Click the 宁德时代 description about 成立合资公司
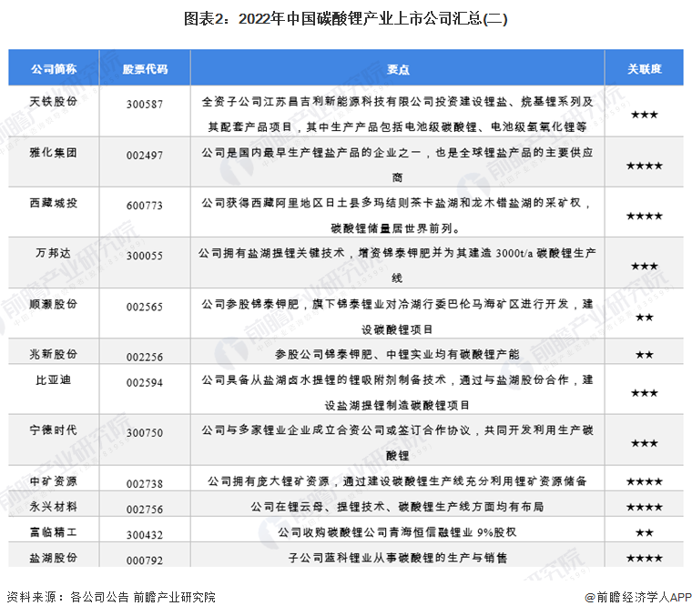Viewport: 692px width, 616px height. click(x=397, y=443)
